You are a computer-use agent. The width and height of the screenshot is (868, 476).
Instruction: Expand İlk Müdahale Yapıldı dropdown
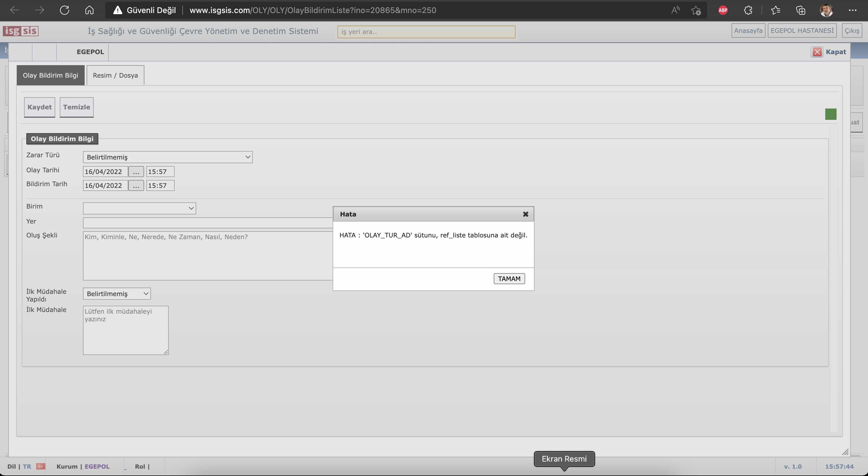coord(117,294)
